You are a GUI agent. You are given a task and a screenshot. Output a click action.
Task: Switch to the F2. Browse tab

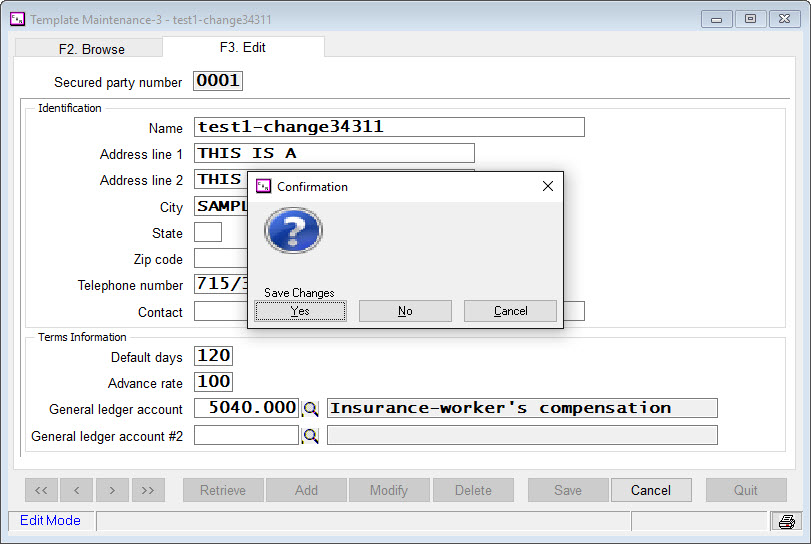coord(90,48)
